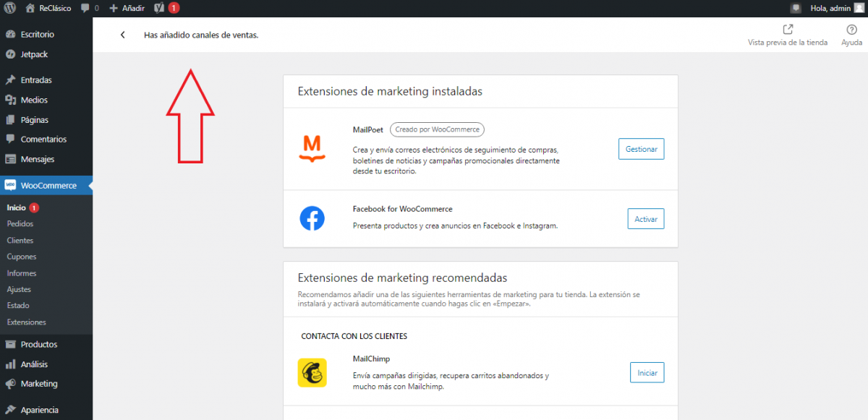Click the MailChimp monkey logo
This screenshot has height=420, width=868.
coord(312,373)
